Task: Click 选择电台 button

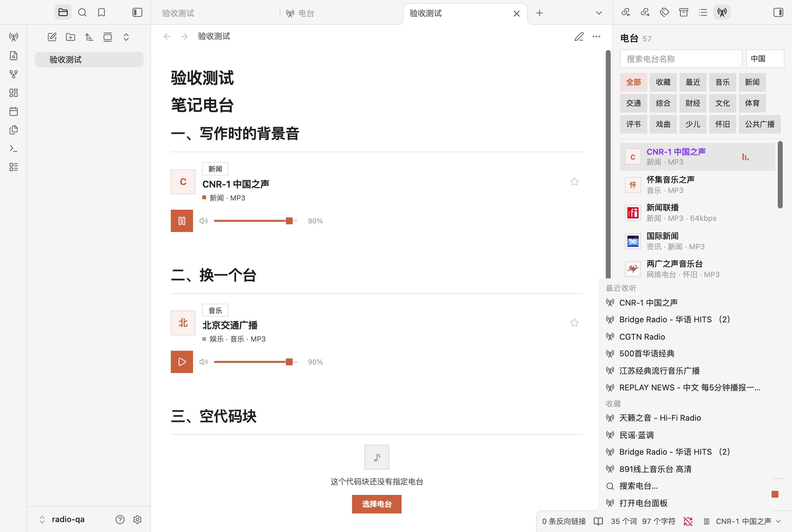Action: (377, 504)
